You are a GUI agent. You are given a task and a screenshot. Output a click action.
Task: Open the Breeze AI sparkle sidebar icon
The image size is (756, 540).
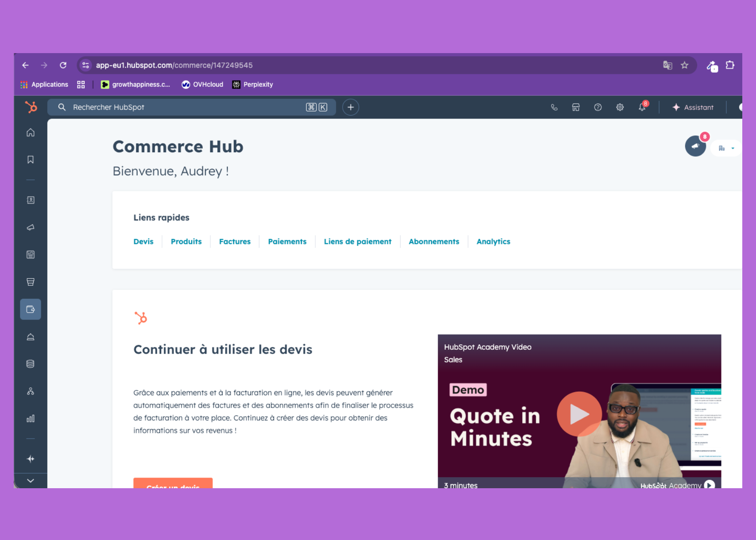(31, 459)
